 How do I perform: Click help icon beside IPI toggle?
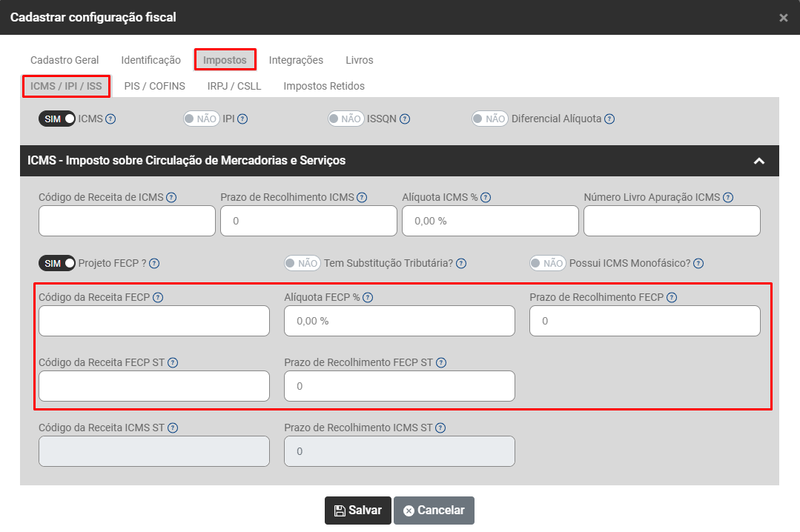[242, 119]
